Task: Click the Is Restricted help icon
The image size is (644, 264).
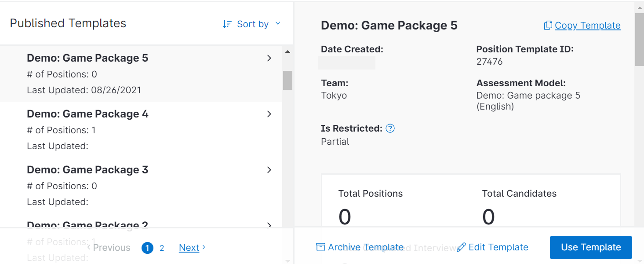Action: [390, 128]
